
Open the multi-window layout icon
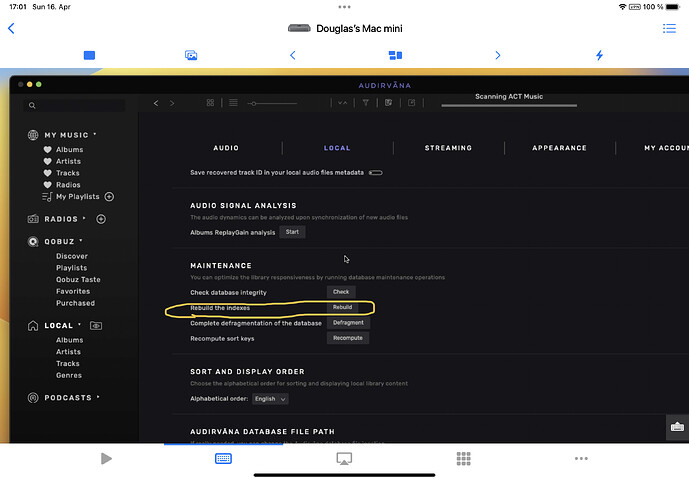(x=395, y=55)
